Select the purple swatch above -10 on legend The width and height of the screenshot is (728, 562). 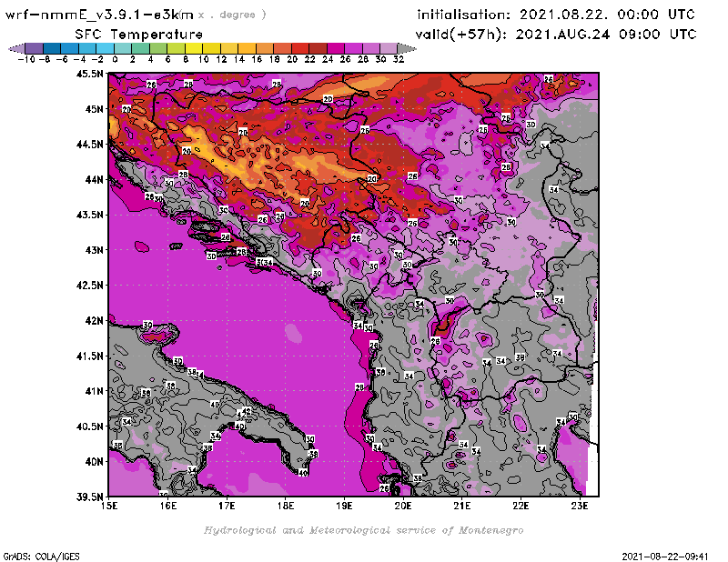tap(34, 47)
